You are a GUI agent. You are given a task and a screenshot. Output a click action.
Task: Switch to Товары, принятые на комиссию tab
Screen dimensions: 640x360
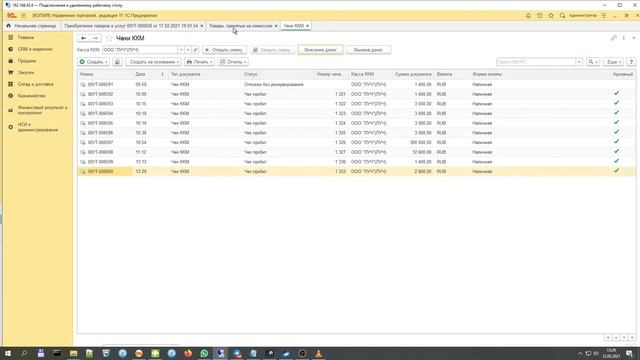(x=240, y=26)
